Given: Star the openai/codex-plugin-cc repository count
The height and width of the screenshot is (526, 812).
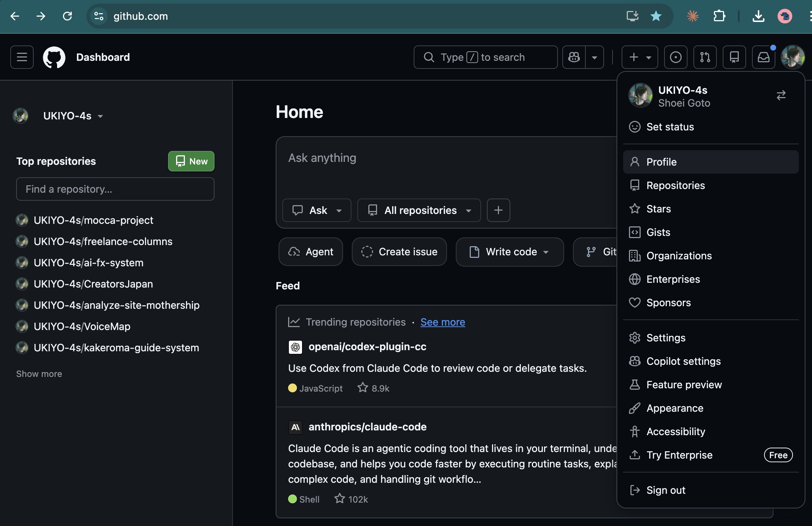Looking at the screenshot, I should tap(373, 388).
